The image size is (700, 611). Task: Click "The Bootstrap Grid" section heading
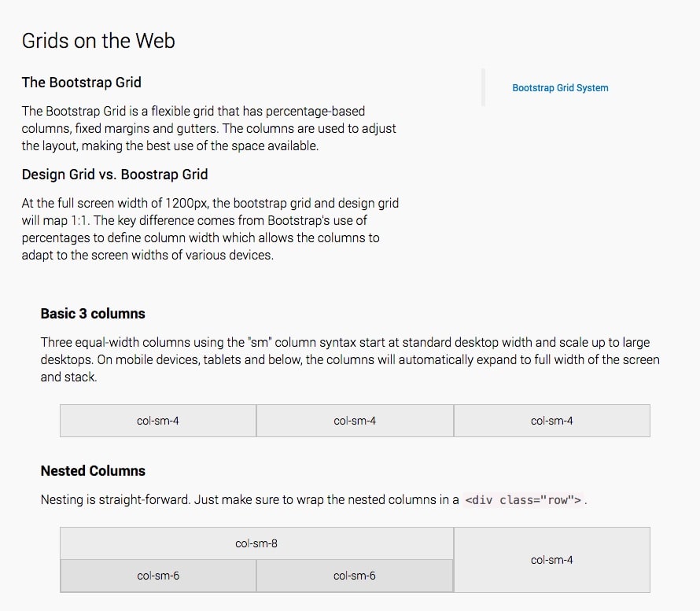(x=82, y=83)
